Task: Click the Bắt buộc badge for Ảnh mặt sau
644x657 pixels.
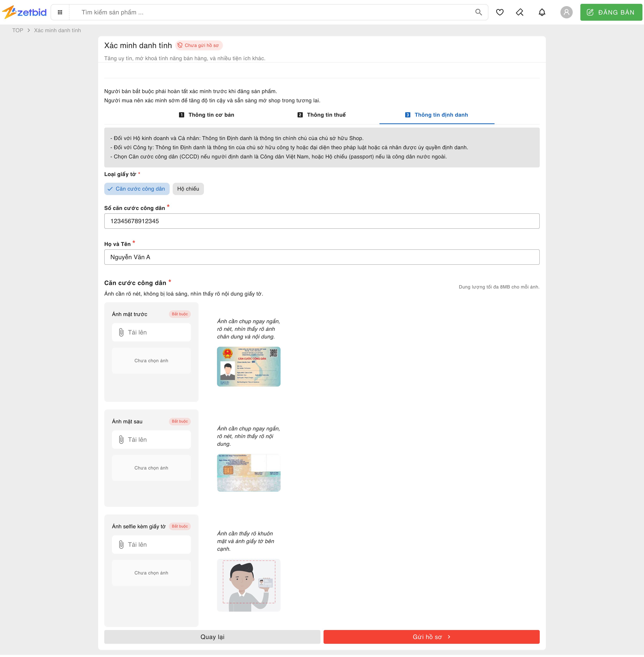Action: (x=180, y=421)
